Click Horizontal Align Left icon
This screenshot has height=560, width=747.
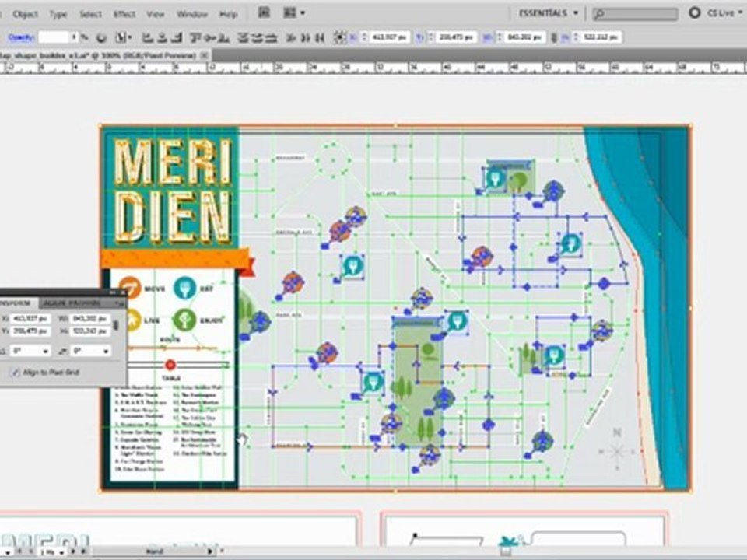(x=148, y=37)
